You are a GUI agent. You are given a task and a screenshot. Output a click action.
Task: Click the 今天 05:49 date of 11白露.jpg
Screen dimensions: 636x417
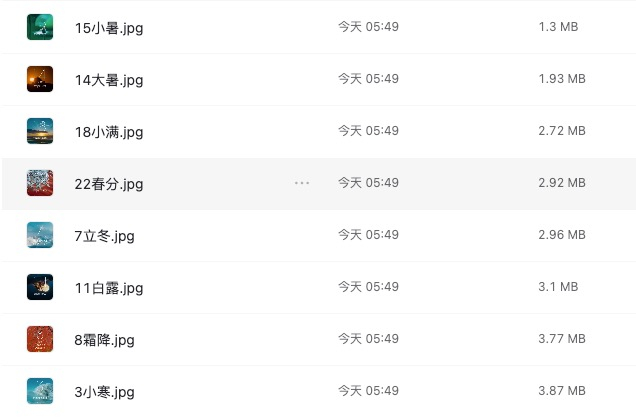tap(368, 286)
